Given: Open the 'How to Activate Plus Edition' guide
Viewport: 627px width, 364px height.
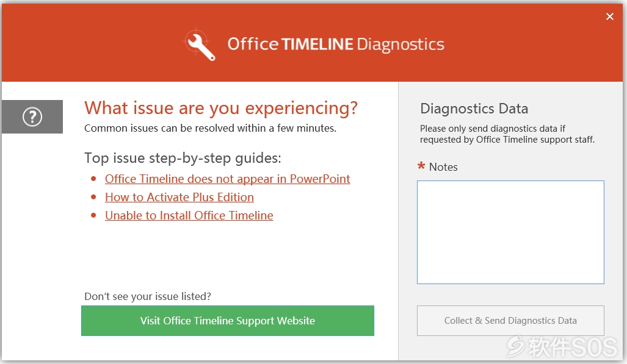Looking at the screenshot, I should (179, 198).
